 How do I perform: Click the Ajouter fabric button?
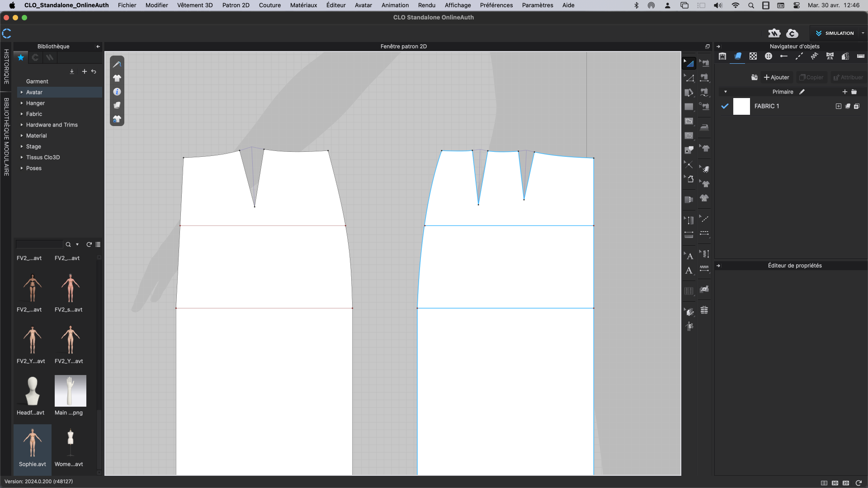click(776, 77)
